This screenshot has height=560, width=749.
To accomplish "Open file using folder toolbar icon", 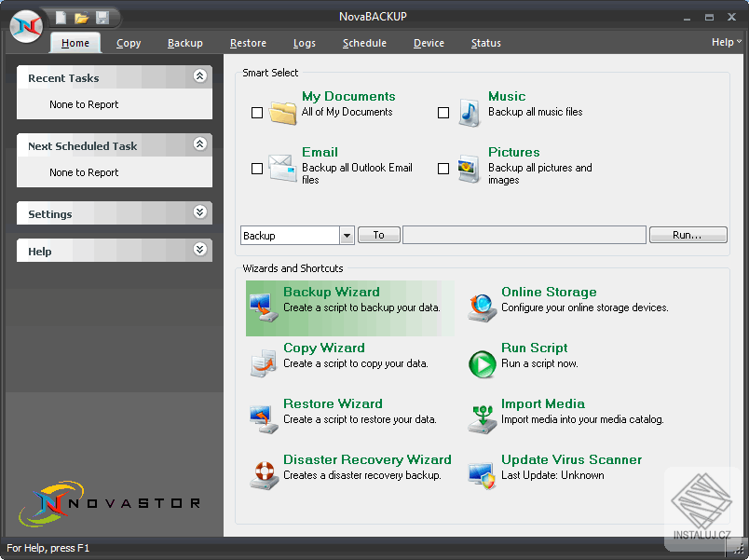I will pyautogui.click(x=82, y=18).
